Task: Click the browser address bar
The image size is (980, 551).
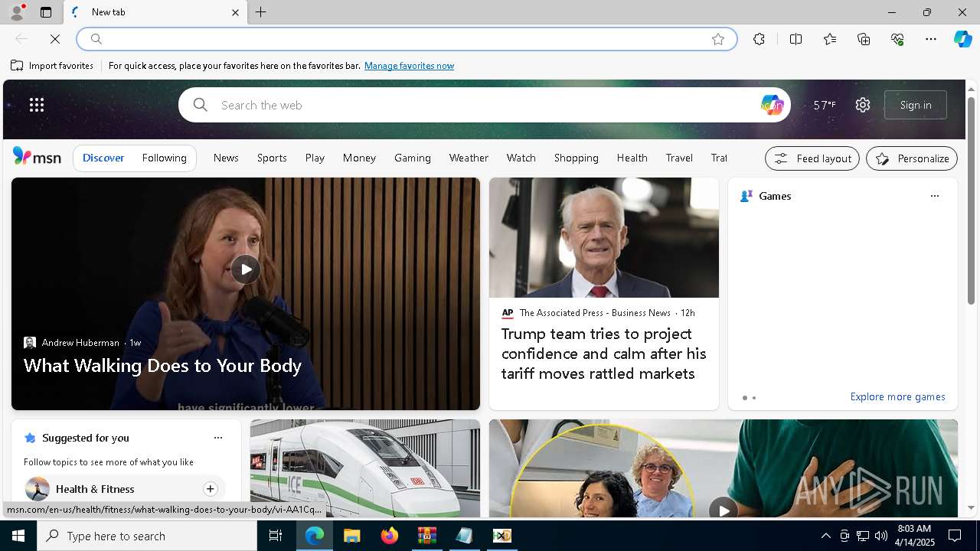Action: coord(406,39)
